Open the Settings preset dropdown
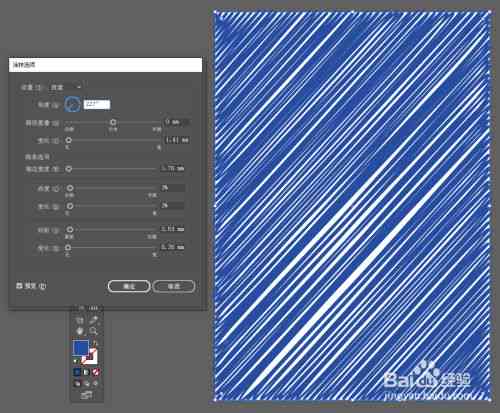Screen dimensions: 500x413 click(66, 87)
